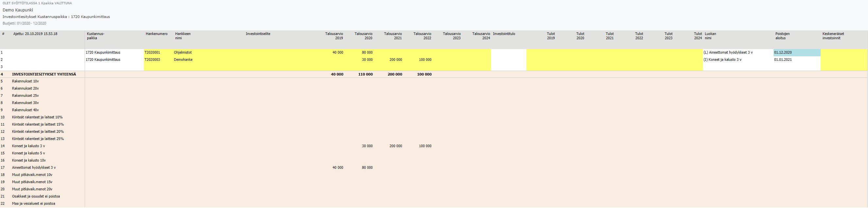Click the Poistojen aloitus cell showing 01.12.2020
This screenshot has height=208, width=868.
(x=796, y=53)
